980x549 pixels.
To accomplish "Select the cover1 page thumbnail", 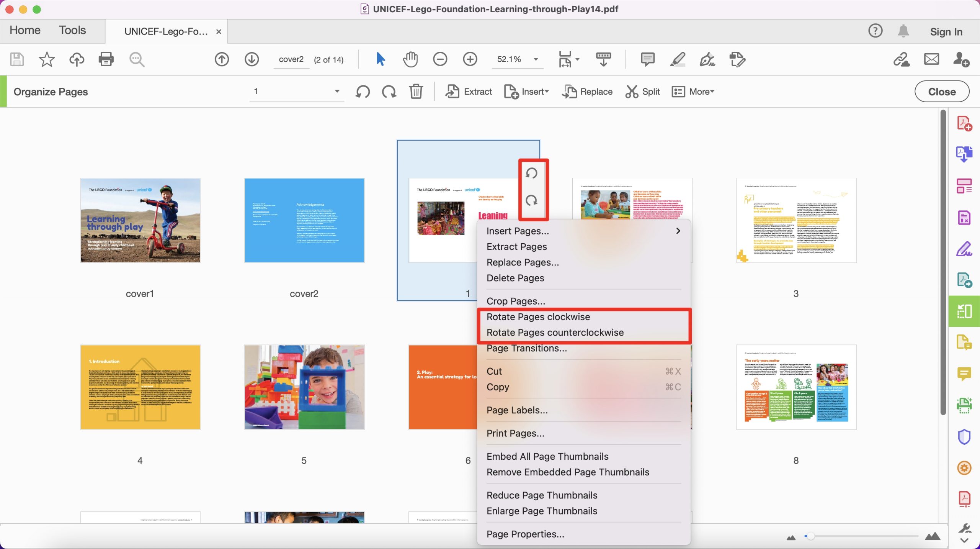I will tap(140, 220).
